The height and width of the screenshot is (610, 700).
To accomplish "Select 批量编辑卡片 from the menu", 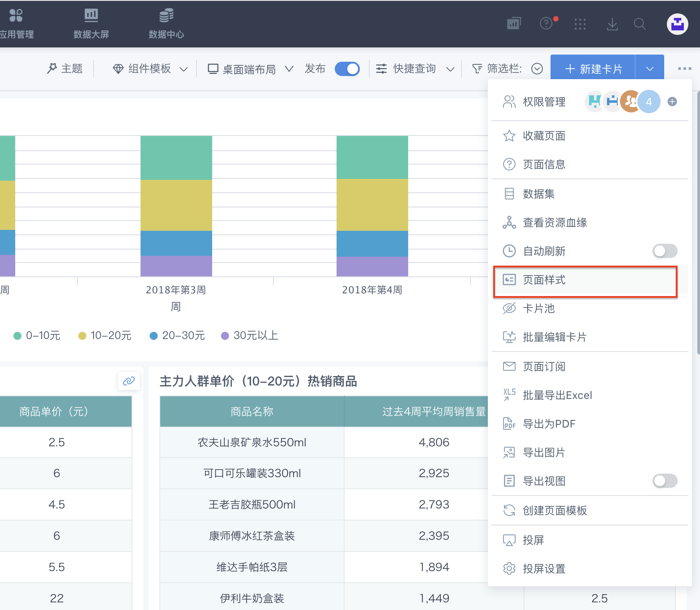I will click(x=590, y=337).
